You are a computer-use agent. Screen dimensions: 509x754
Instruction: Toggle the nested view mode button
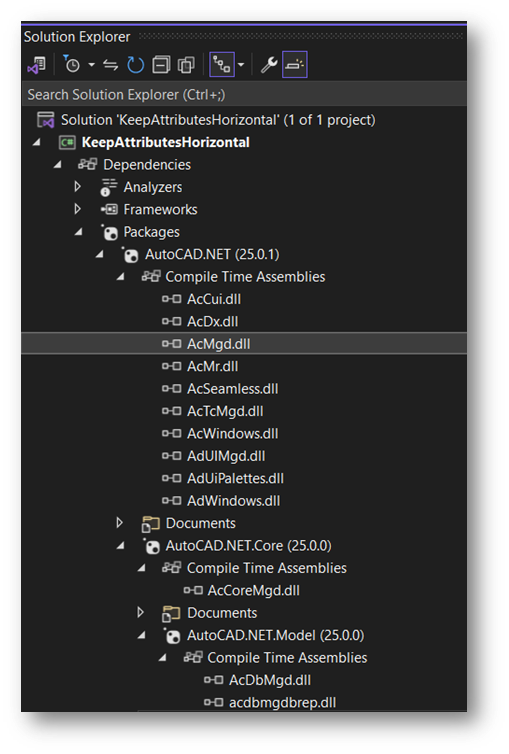pyautogui.click(x=222, y=64)
